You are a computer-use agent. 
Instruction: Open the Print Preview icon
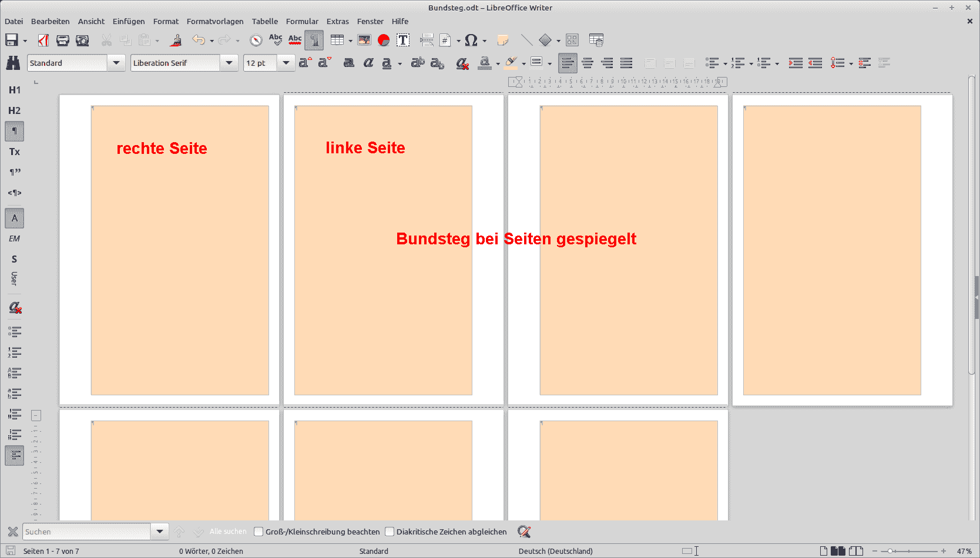click(83, 40)
